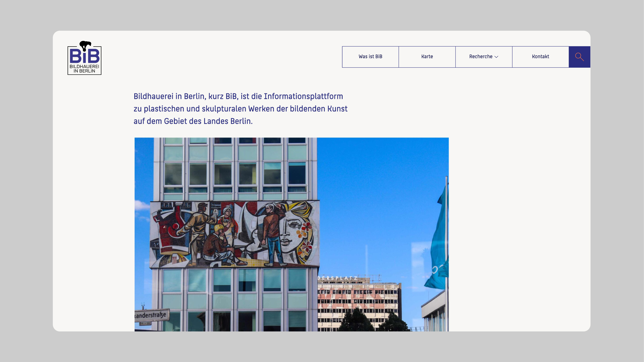
Task: Click the introductory text about BiB
Action: (x=240, y=109)
